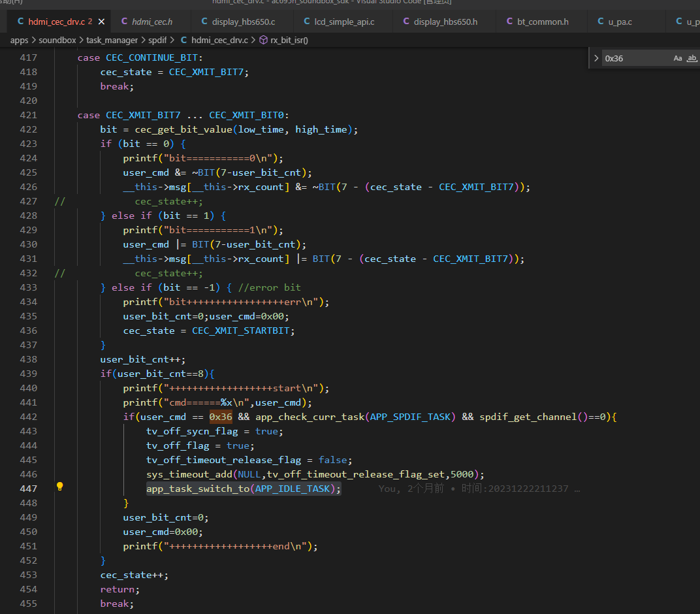
Task: Click line number 442 in the gutter
Action: tap(29, 417)
